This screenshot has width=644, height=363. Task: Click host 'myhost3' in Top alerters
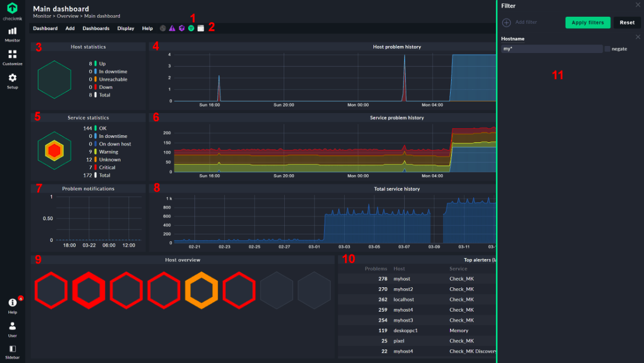[404, 320]
